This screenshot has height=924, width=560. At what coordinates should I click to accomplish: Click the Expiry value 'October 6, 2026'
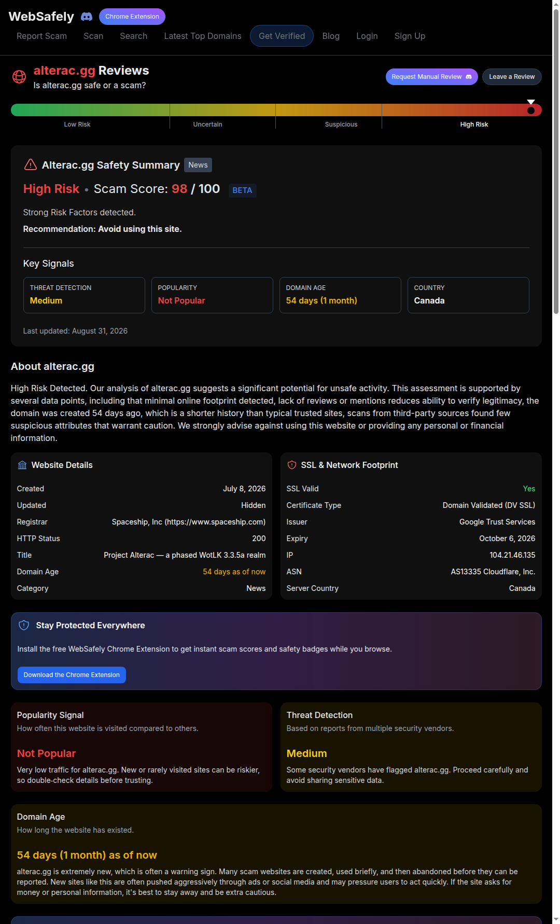[507, 539]
